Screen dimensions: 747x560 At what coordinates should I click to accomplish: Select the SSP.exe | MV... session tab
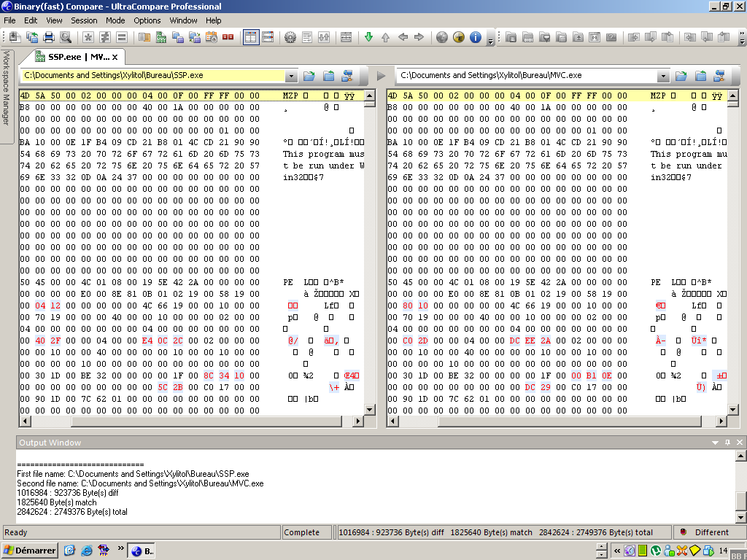(x=71, y=57)
